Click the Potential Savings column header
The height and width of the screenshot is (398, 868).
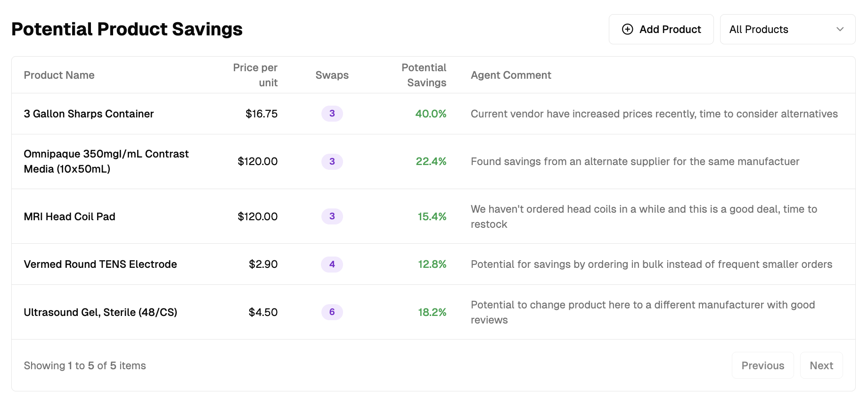pyautogui.click(x=424, y=75)
